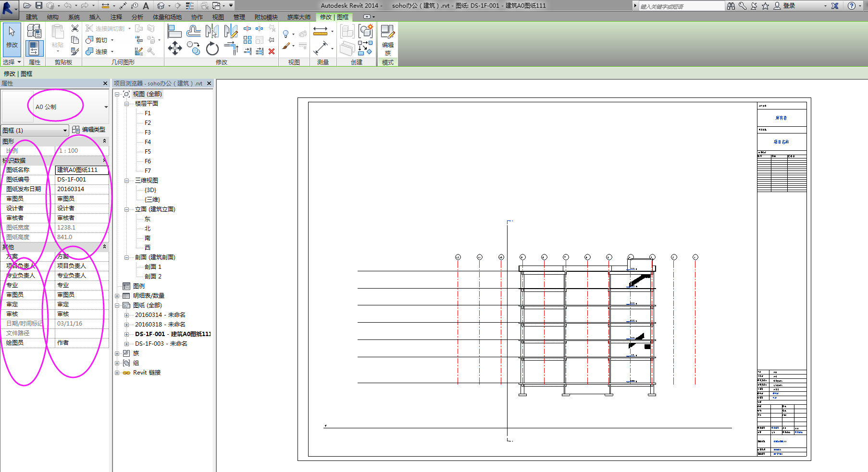Expand the 选择 panel dropdown
This screenshot has width=868, height=472.
[12, 62]
